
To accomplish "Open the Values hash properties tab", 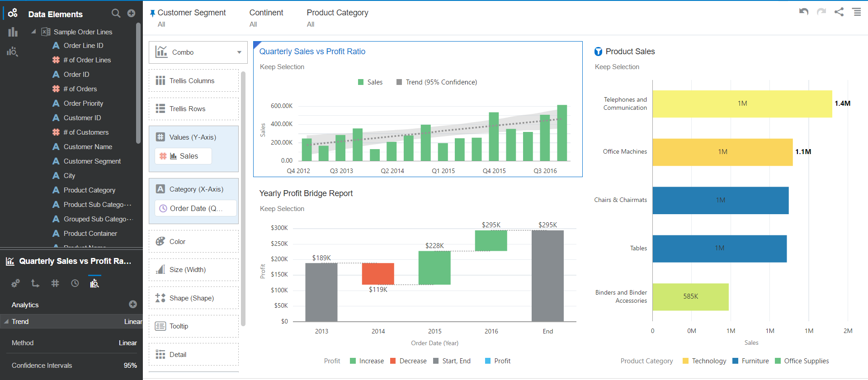I will click(x=55, y=283).
